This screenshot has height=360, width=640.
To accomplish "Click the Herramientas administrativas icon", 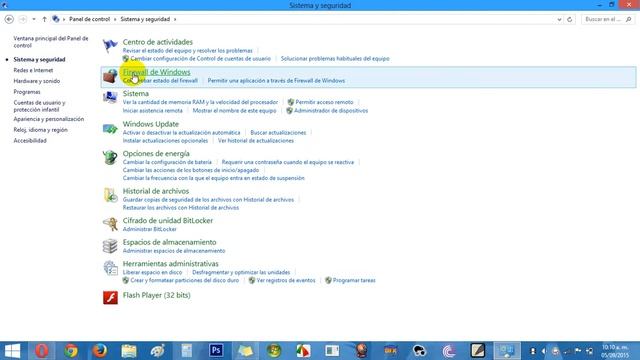I will click(110, 268).
